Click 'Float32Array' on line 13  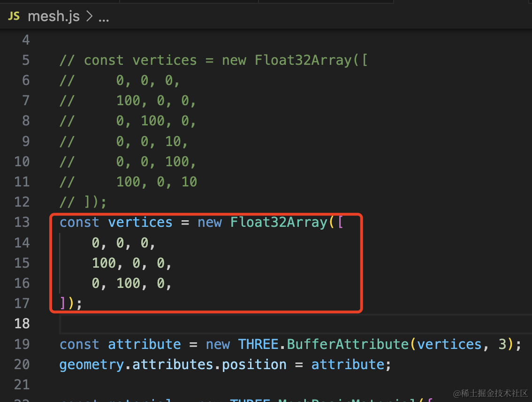pos(279,222)
